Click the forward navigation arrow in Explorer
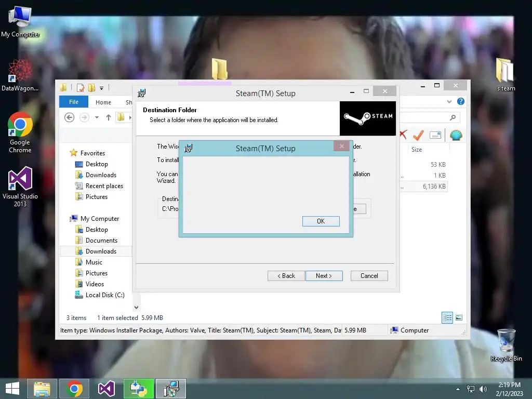 pyautogui.click(x=84, y=117)
